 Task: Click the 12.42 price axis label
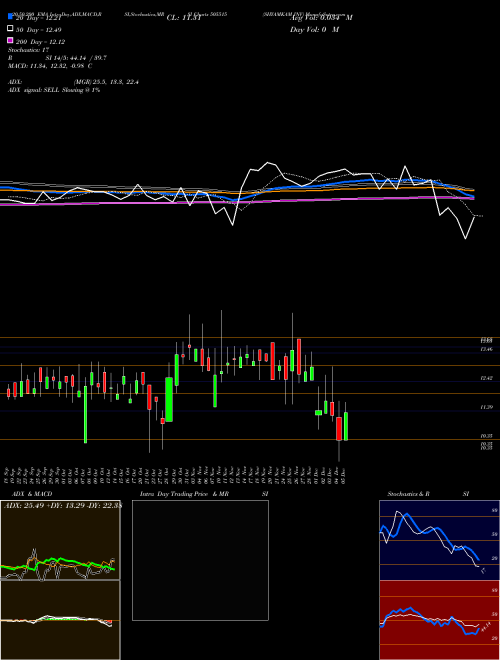487,378
